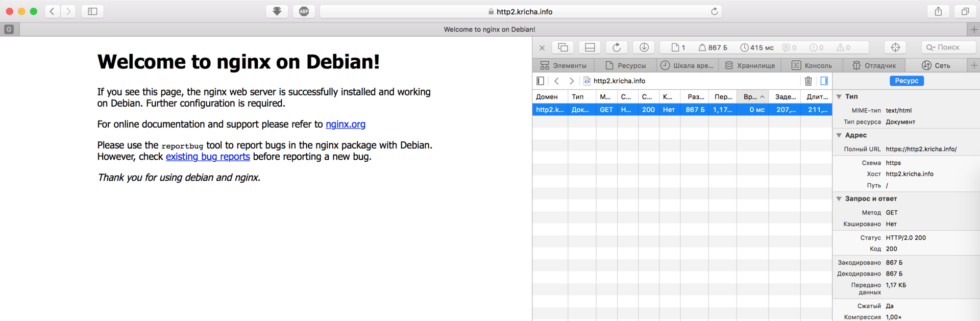Select http2.kricha.info in inspector path bar
This screenshot has width=980, height=321.
(615, 81)
